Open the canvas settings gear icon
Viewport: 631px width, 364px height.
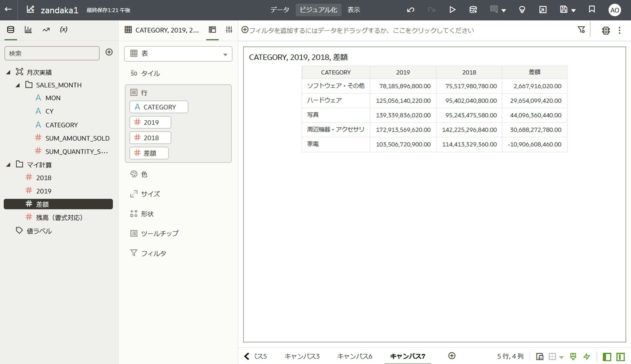[x=606, y=30]
